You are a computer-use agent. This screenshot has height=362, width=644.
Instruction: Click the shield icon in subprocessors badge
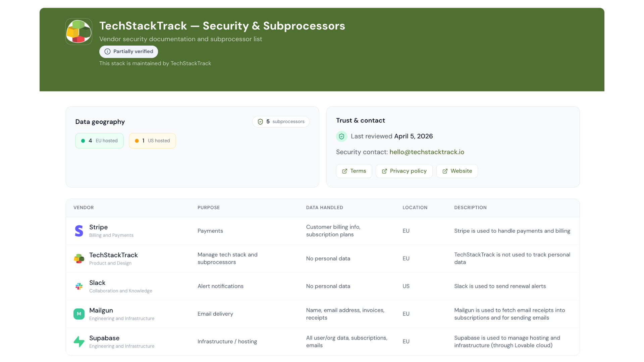(260, 122)
